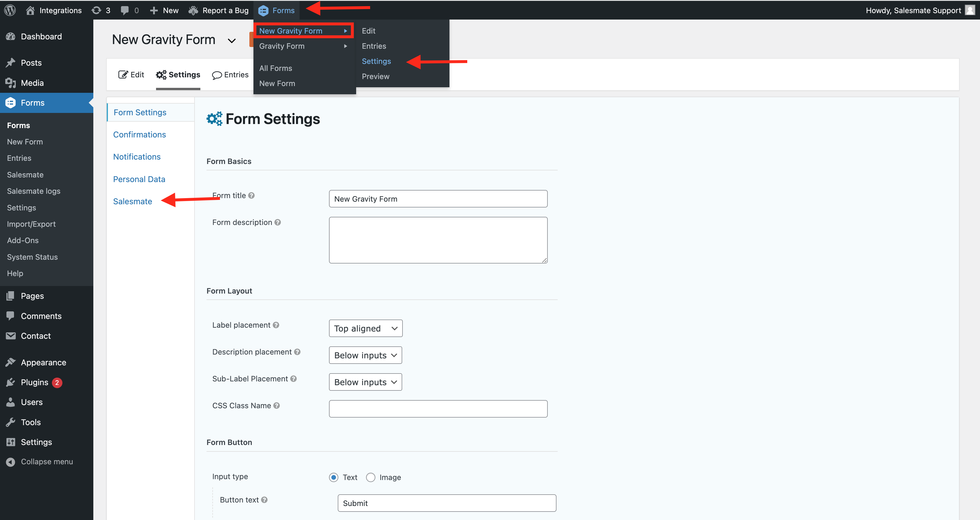
Task: Select All Forms in Forms dropdown menu
Action: pos(275,68)
